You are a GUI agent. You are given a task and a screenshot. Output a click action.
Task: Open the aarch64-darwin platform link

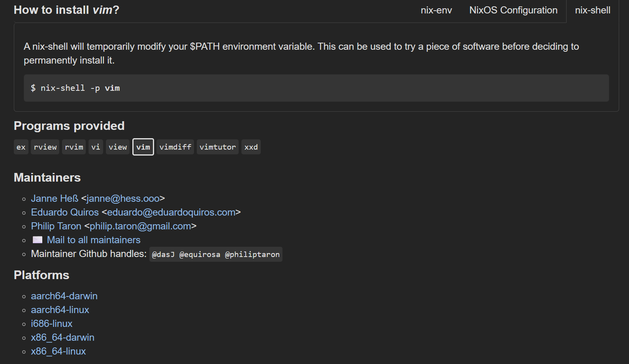click(x=64, y=296)
